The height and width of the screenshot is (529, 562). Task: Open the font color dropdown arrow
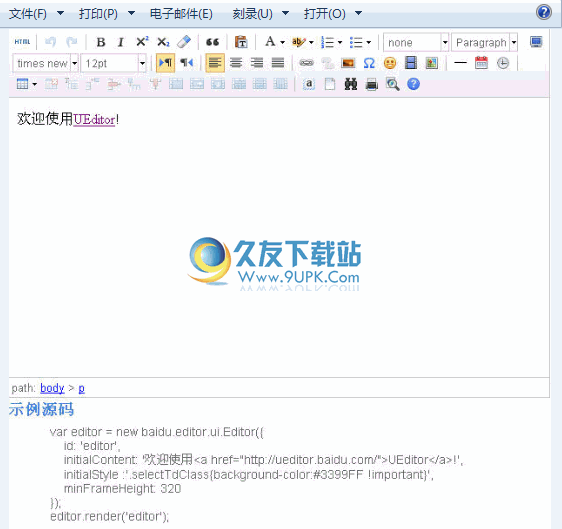pos(282,43)
